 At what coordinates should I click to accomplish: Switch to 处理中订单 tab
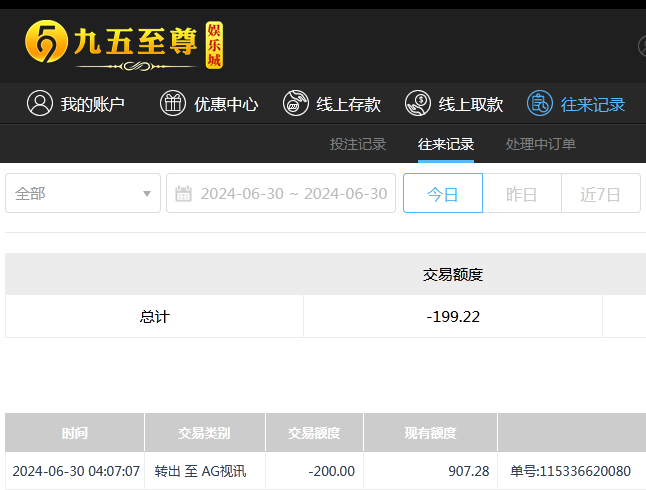(541, 144)
